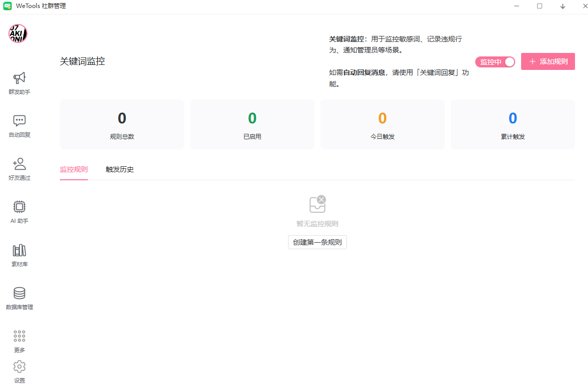Screen dimensions: 588x384
Task: Open the 素材库 books icon
Action: [x=19, y=250]
